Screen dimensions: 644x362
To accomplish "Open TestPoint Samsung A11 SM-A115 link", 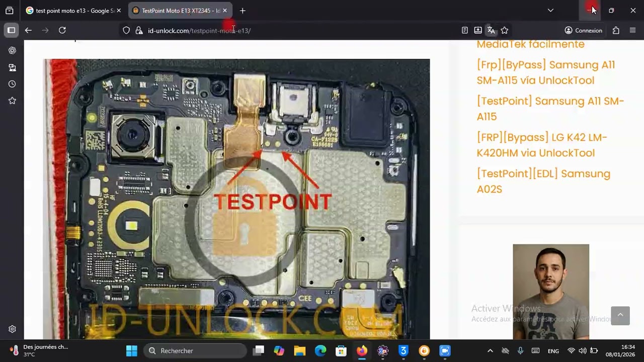I will pyautogui.click(x=550, y=109).
